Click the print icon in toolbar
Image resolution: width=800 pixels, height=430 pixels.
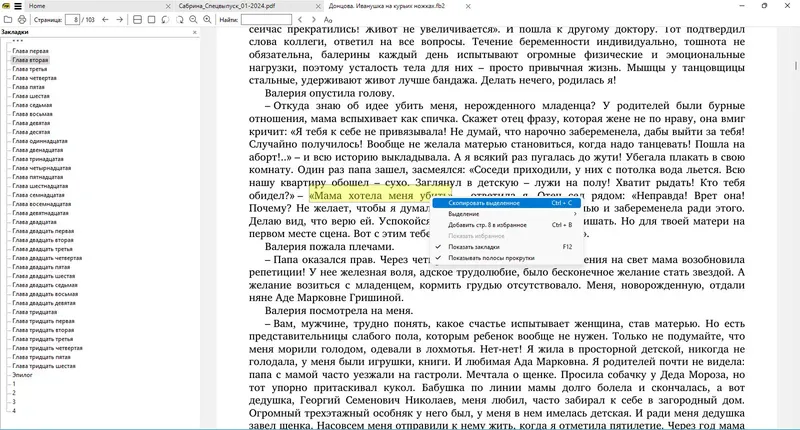click(21, 19)
